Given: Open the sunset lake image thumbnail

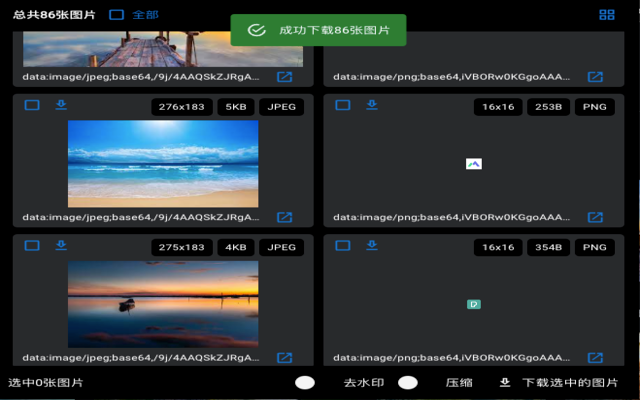Looking at the screenshot, I should click(163, 304).
